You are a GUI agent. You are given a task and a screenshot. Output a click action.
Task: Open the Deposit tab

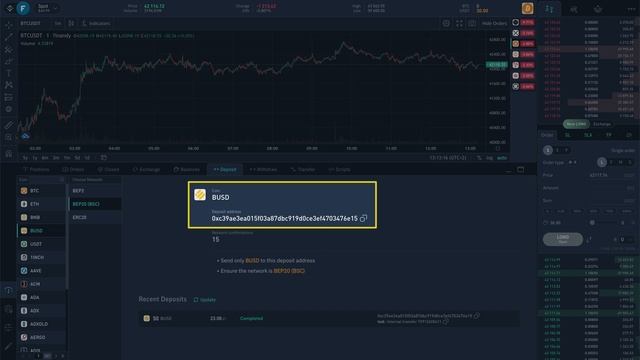pyautogui.click(x=224, y=169)
